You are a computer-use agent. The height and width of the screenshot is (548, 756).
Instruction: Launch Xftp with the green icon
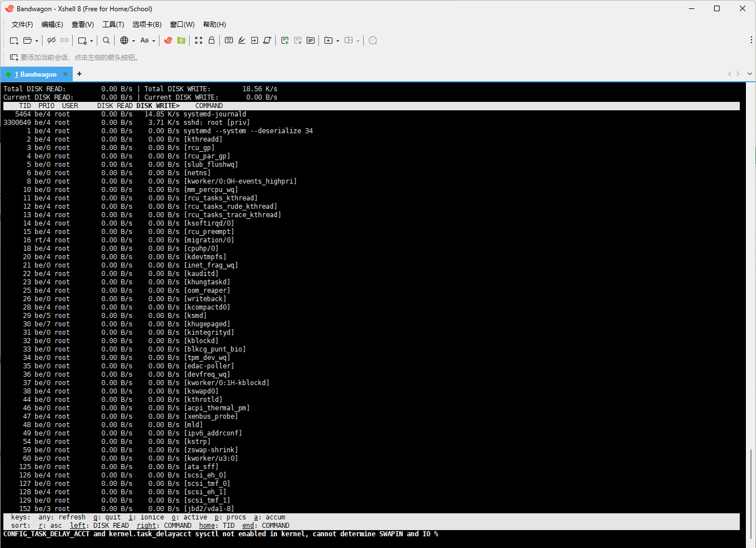[181, 40]
